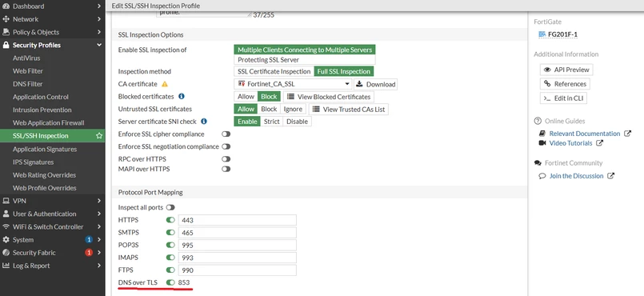Click the Network arrows icon
The width and height of the screenshot is (644, 296).
tap(6, 19)
